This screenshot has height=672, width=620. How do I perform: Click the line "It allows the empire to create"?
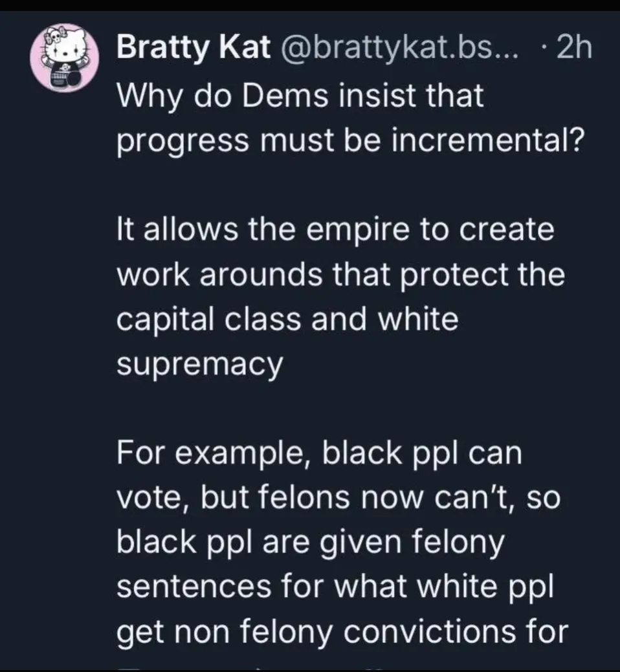point(335,230)
